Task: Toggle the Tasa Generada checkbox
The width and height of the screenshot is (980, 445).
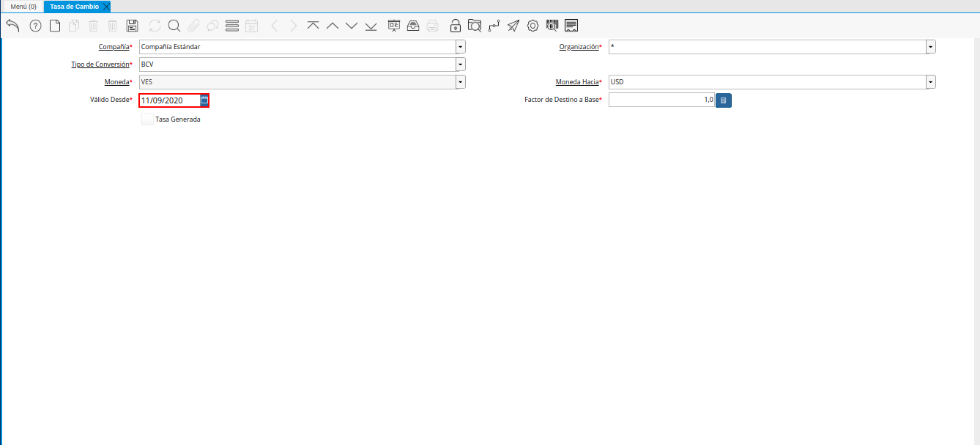Action: pyautogui.click(x=147, y=119)
